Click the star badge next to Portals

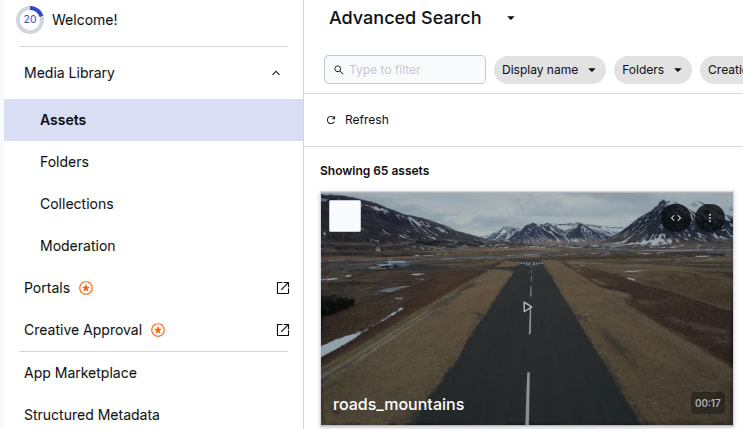point(86,288)
